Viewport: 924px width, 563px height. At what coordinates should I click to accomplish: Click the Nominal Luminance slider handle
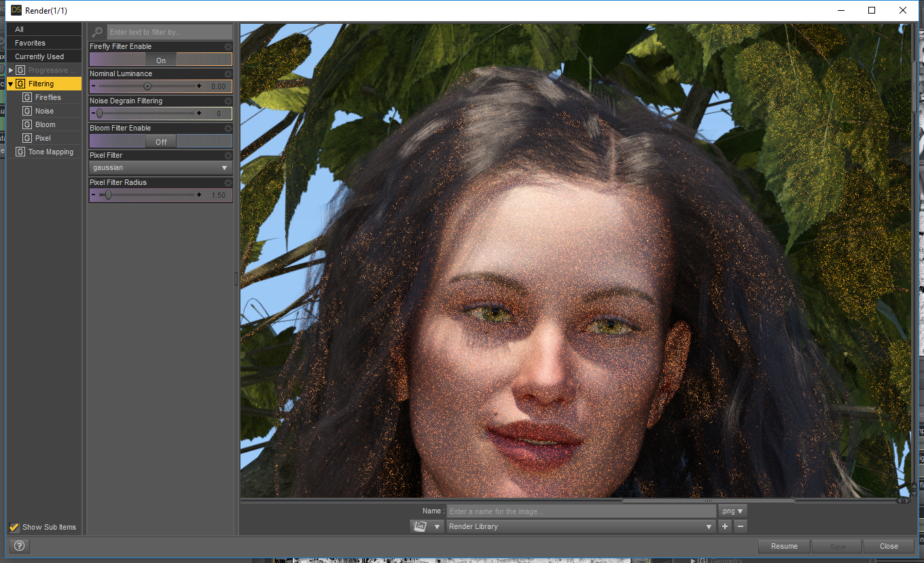click(x=147, y=86)
